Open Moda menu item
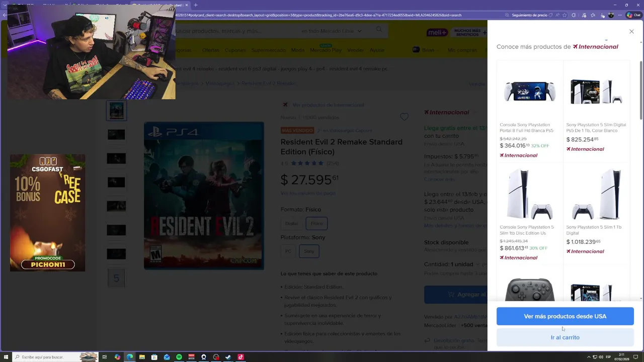644x362 pixels. click(x=298, y=50)
